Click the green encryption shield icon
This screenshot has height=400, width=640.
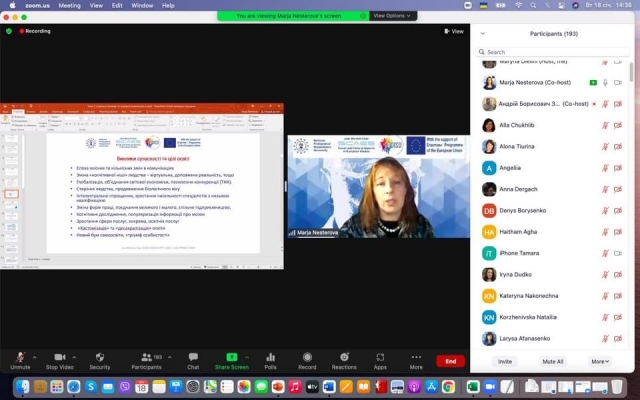[x=9, y=31]
